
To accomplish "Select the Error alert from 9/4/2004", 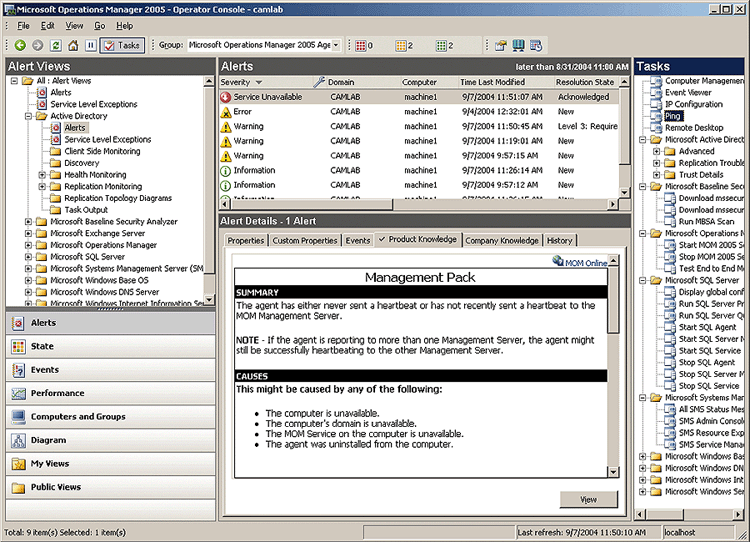I will 419,112.
